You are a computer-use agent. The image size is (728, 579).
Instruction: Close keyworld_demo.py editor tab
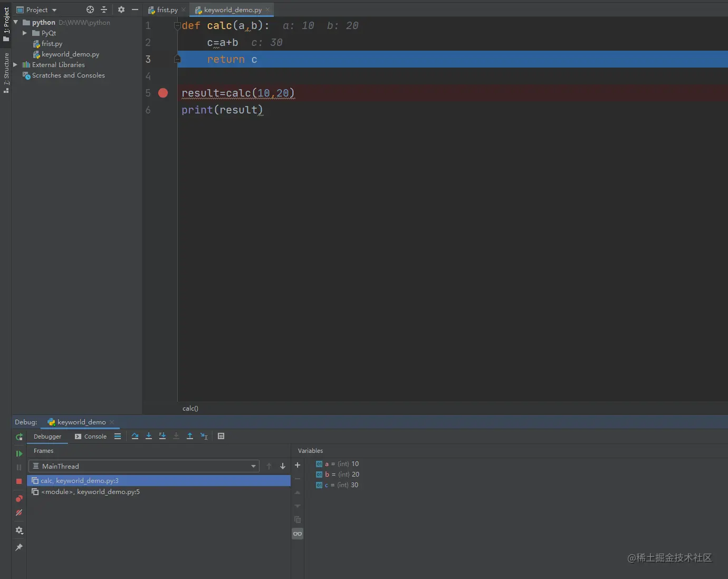point(267,10)
